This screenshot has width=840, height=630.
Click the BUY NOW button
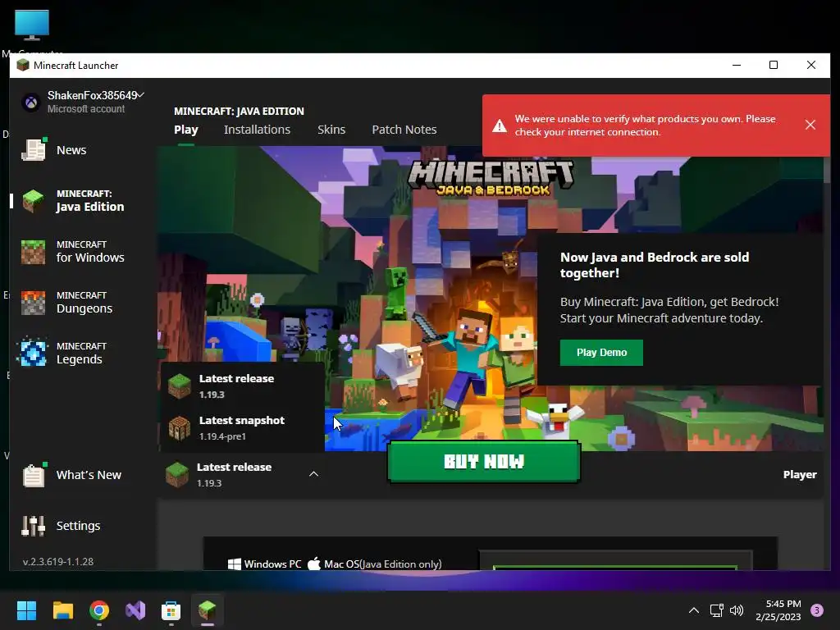484,462
